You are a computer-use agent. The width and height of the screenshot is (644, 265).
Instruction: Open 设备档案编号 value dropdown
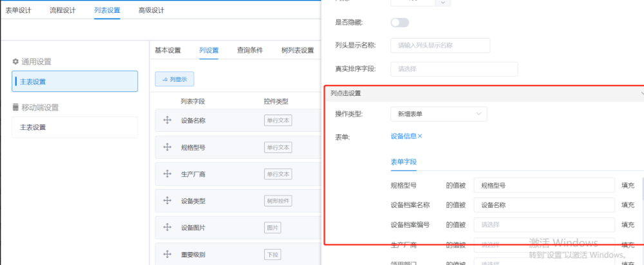[x=544, y=225]
